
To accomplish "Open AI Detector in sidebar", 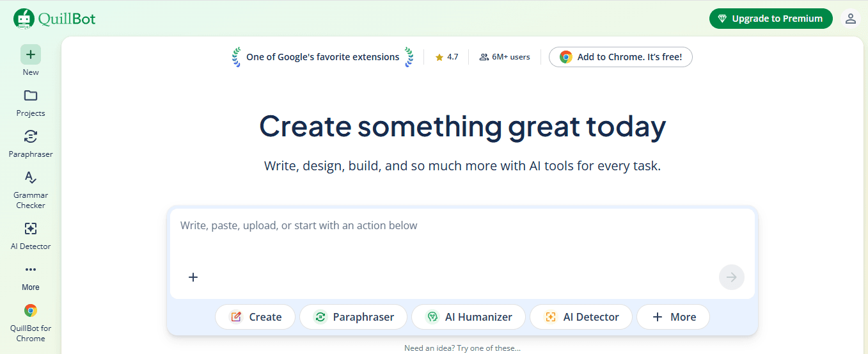I will [31, 236].
